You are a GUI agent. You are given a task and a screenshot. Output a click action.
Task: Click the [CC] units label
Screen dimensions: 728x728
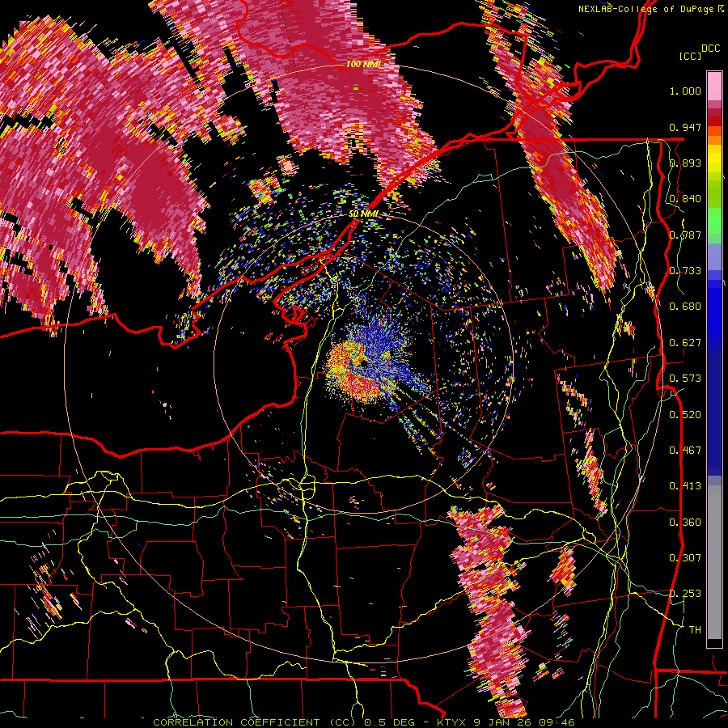689,56
